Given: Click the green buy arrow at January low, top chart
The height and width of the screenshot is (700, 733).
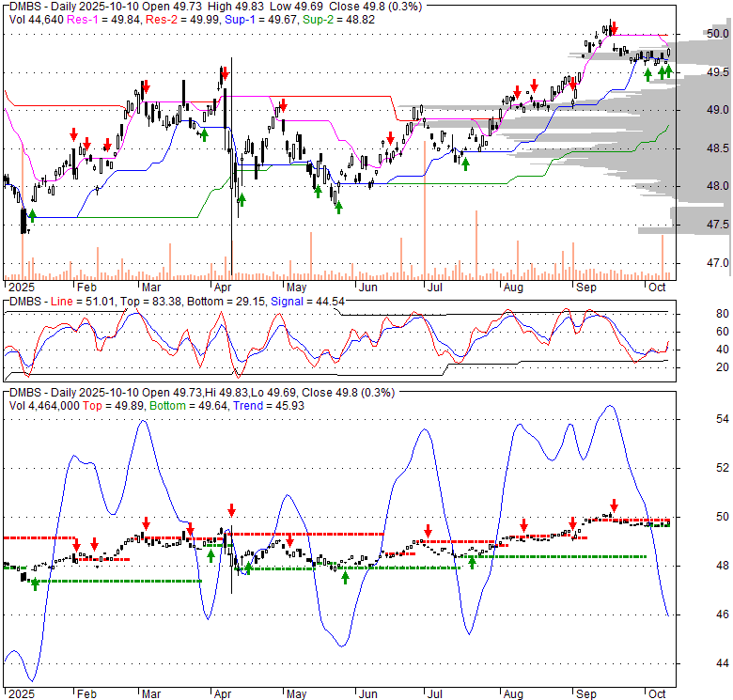Looking at the screenshot, I should 32,215.
